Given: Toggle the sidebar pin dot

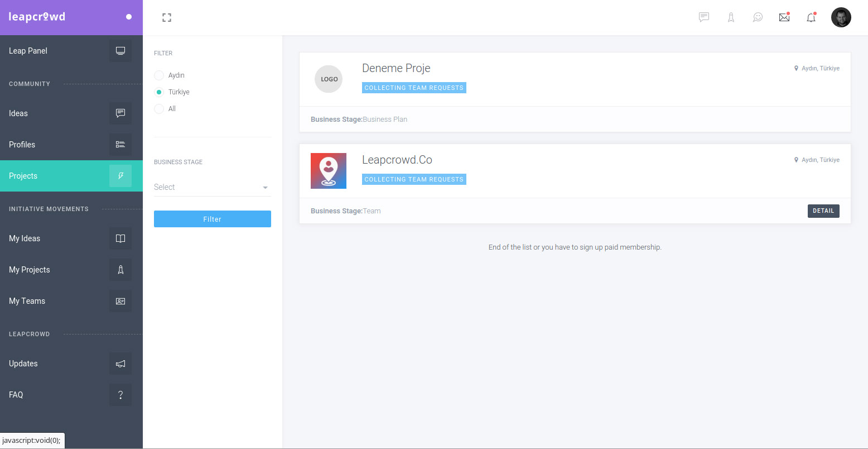Looking at the screenshot, I should tap(129, 17).
